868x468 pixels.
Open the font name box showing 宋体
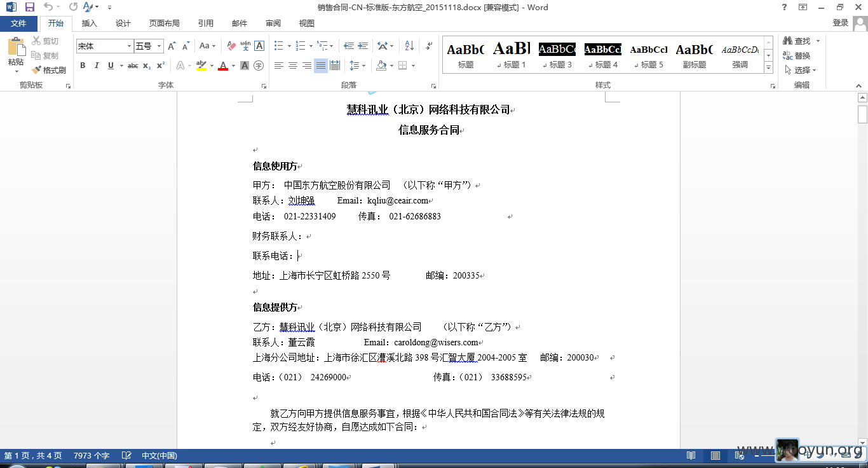(x=104, y=46)
